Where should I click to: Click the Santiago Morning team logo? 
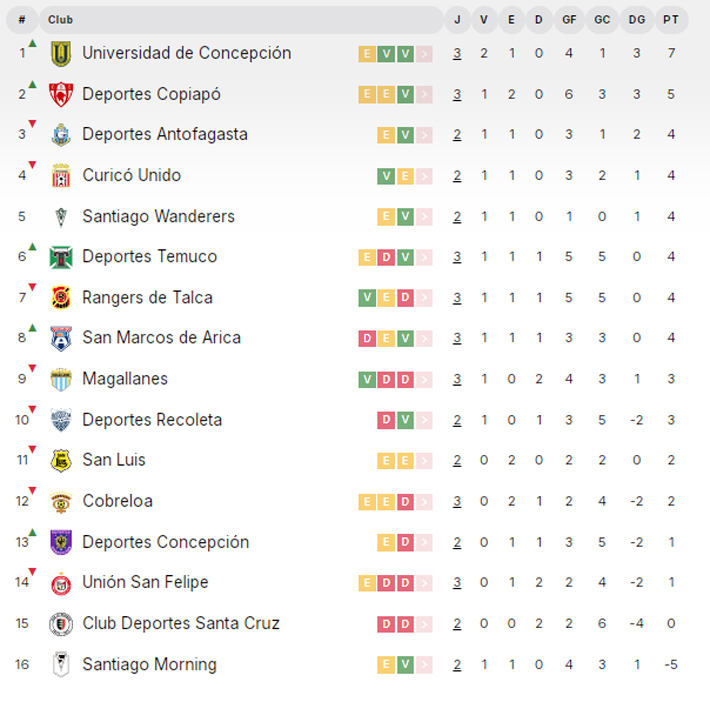tap(61, 664)
